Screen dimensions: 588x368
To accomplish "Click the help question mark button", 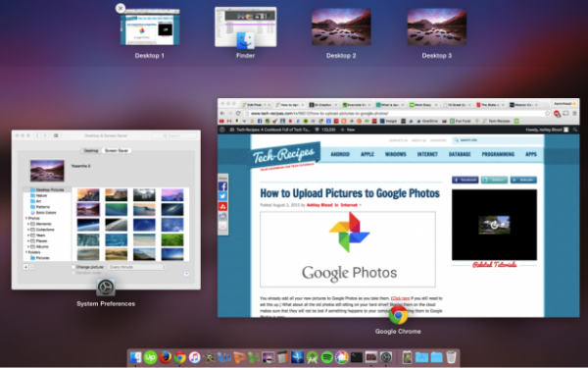I will point(186,274).
